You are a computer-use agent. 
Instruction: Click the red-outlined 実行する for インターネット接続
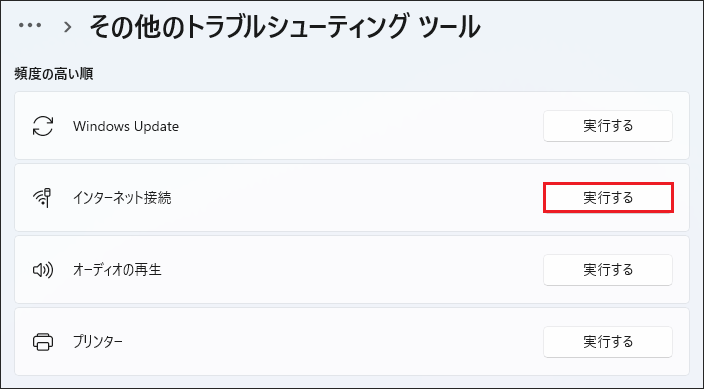tap(608, 198)
